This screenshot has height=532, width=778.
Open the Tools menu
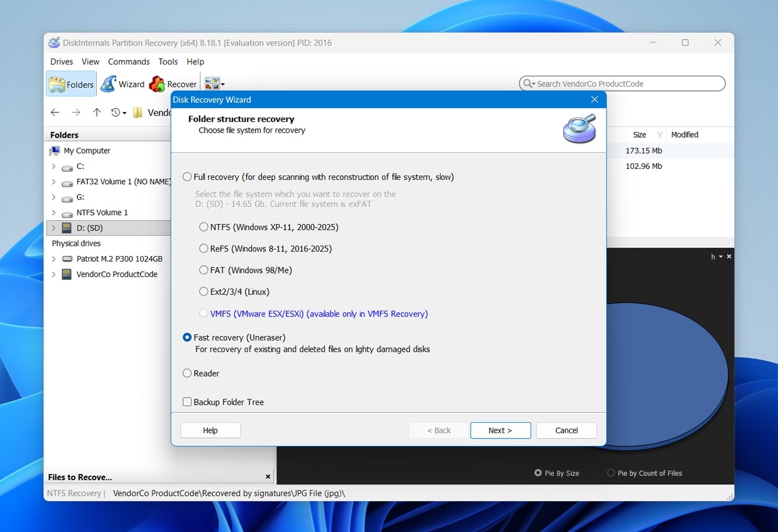click(168, 62)
